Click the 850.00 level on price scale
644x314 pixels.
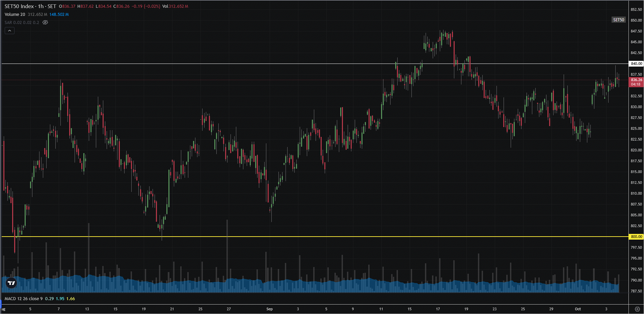tap(636, 20)
